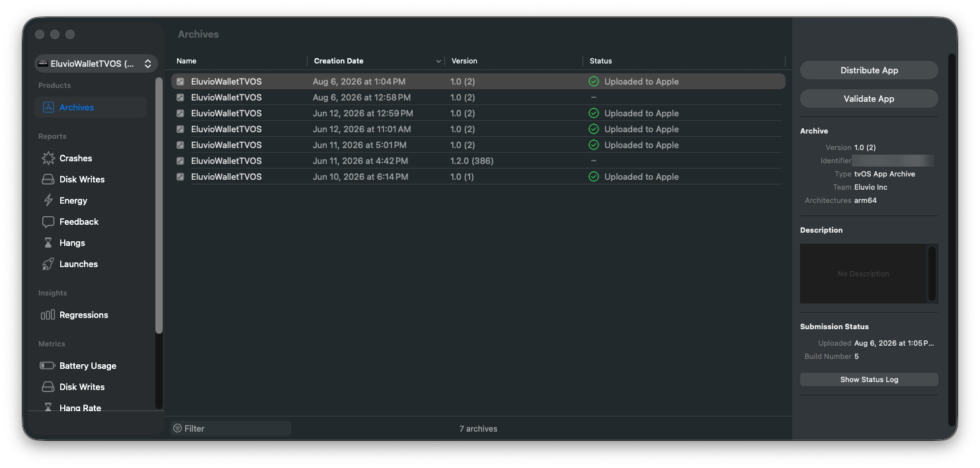The width and height of the screenshot is (980, 468).
Task: Click archive icon for Aug 6 1:04 PM row
Action: (x=181, y=81)
